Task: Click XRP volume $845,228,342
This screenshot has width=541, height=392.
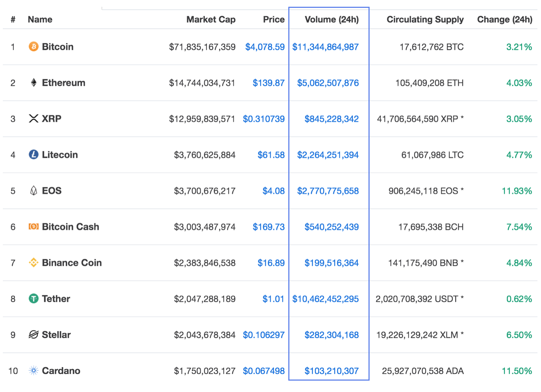Action: pos(331,119)
